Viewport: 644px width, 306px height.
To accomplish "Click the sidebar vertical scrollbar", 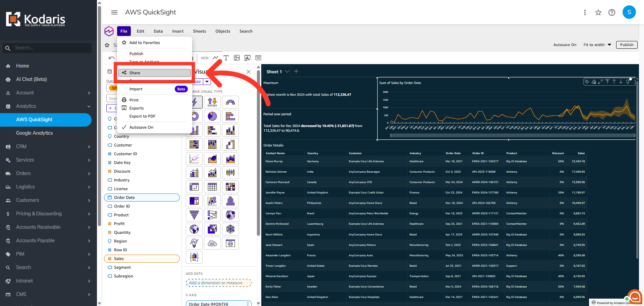I will tap(99, 116).
